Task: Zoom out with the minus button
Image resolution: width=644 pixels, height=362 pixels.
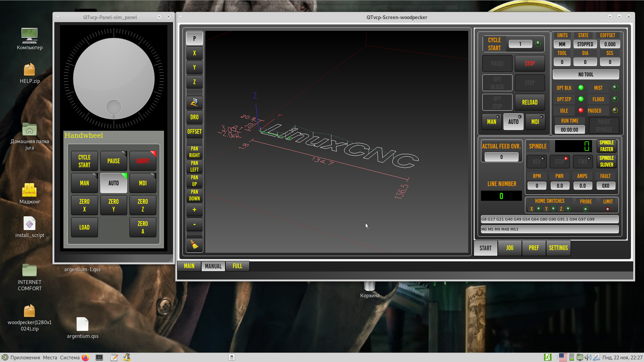Action: [x=194, y=224]
